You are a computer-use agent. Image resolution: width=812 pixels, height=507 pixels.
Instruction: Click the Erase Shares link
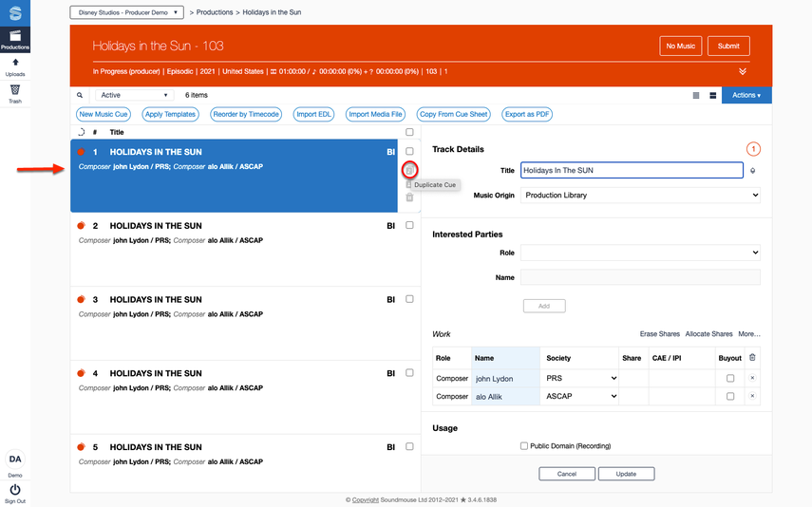click(x=660, y=334)
